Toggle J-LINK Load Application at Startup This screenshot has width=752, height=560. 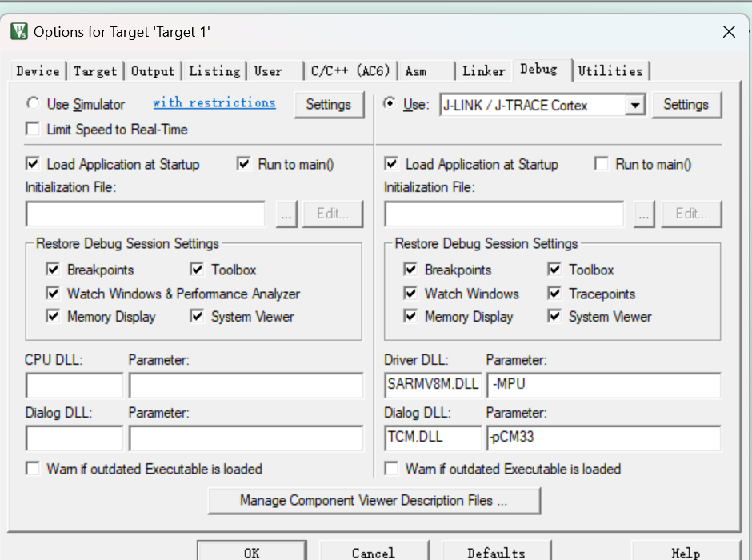391,164
